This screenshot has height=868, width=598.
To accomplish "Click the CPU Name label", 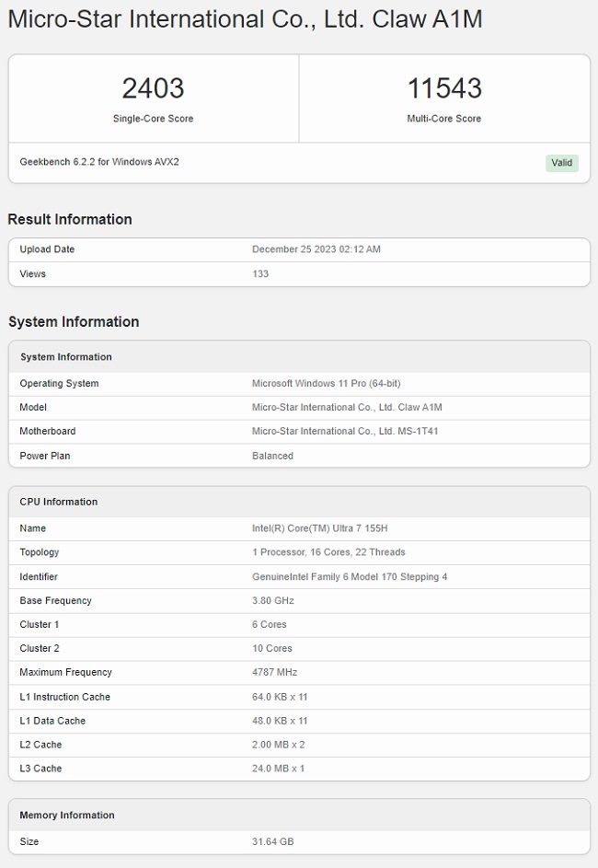I will click(x=32, y=528).
